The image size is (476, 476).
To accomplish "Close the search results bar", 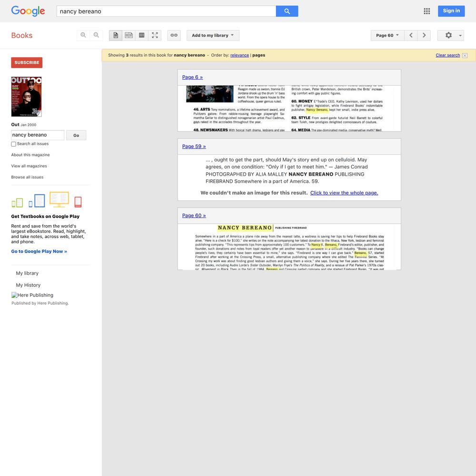I will (x=465, y=56).
